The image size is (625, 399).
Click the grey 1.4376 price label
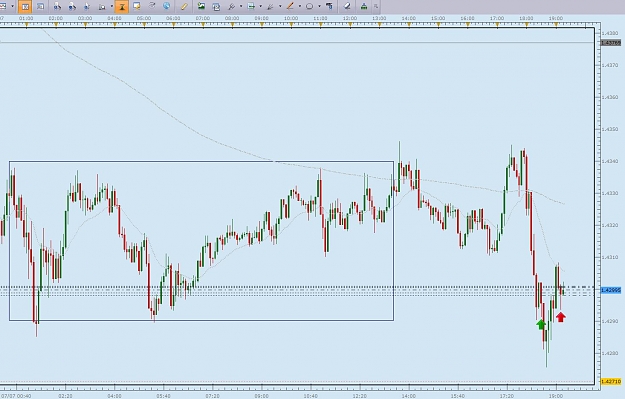(611, 43)
